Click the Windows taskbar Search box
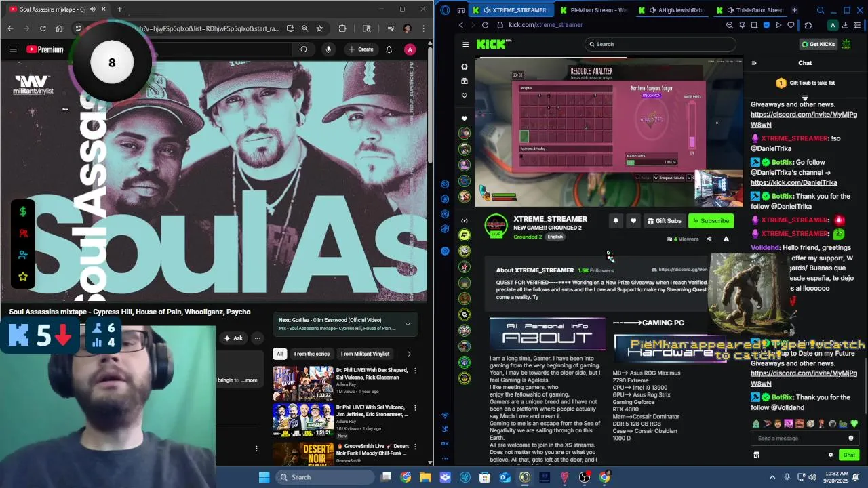This screenshot has width=868, height=488. click(325, 477)
